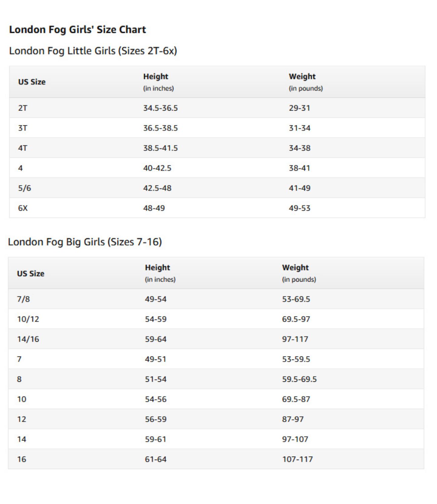The image size is (437, 504).
Task: Select the size 16 row label
Action: [22, 459]
